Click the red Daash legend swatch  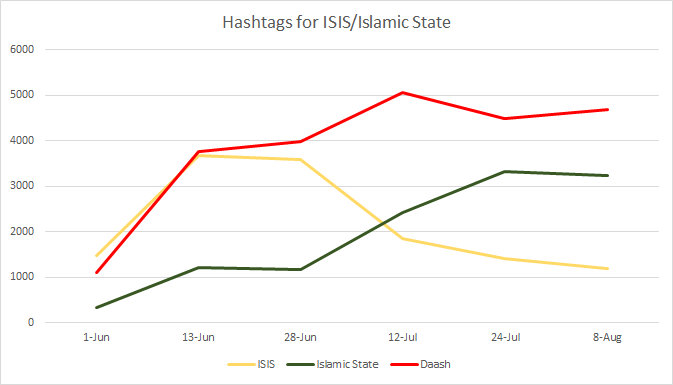click(404, 364)
